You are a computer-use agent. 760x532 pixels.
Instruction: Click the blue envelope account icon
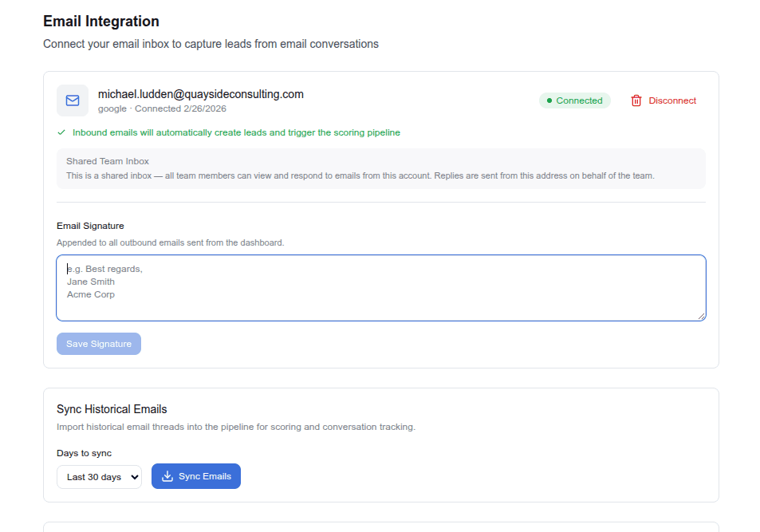point(72,100)
